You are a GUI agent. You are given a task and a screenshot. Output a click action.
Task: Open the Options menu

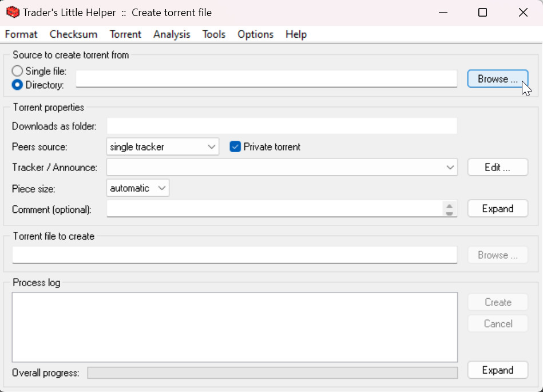tap(255, 34)
